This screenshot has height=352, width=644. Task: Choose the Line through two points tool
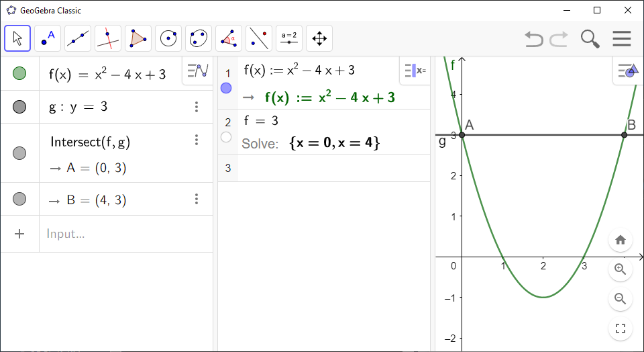pos(78,38)
